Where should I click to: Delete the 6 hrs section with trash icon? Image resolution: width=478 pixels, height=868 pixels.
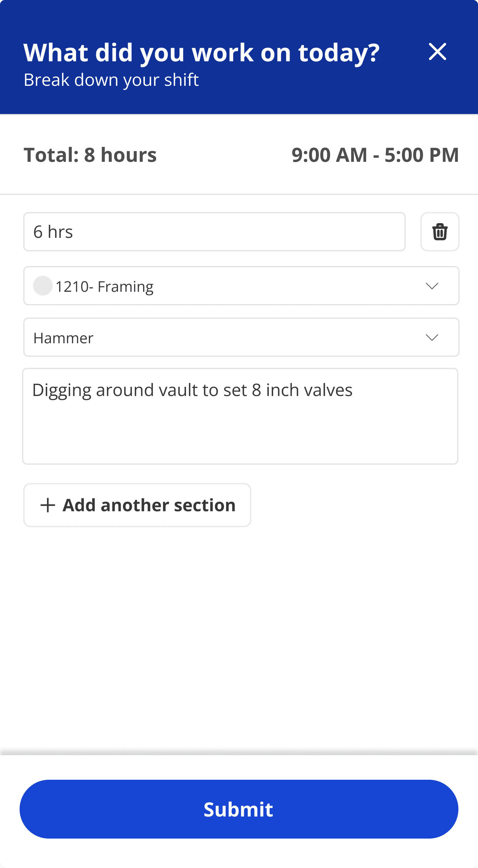pos(440,232)
